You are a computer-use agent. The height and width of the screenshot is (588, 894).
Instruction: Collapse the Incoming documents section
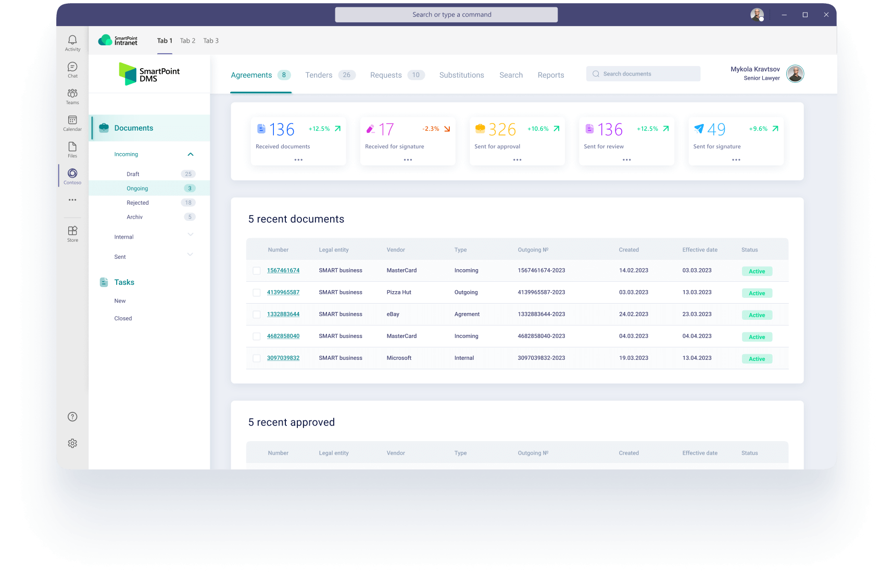(x=191, y=154)
